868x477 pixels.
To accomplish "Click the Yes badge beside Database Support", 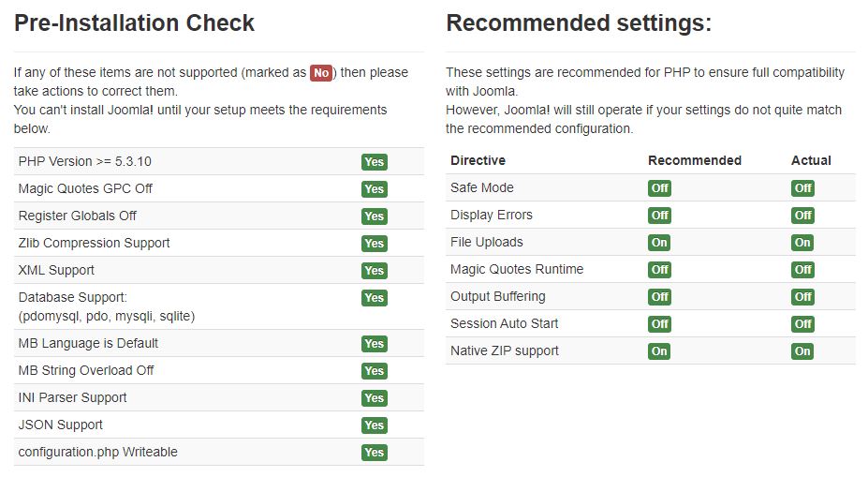I will coord(374,298).
